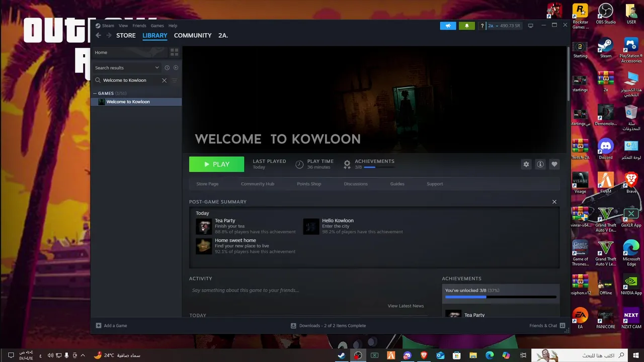Click the question mark help icon
This screenshot has width=644, height=362.
click(x=482, y=26)
